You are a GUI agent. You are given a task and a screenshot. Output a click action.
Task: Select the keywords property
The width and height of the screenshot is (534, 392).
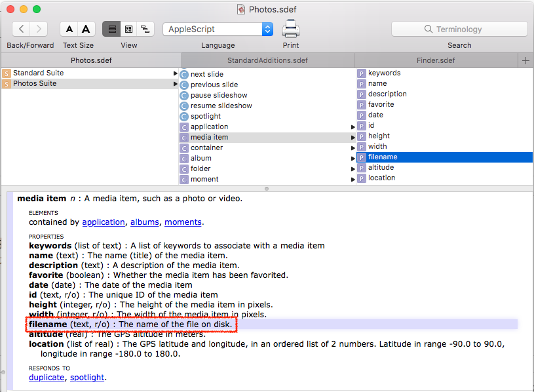point(444,73)
